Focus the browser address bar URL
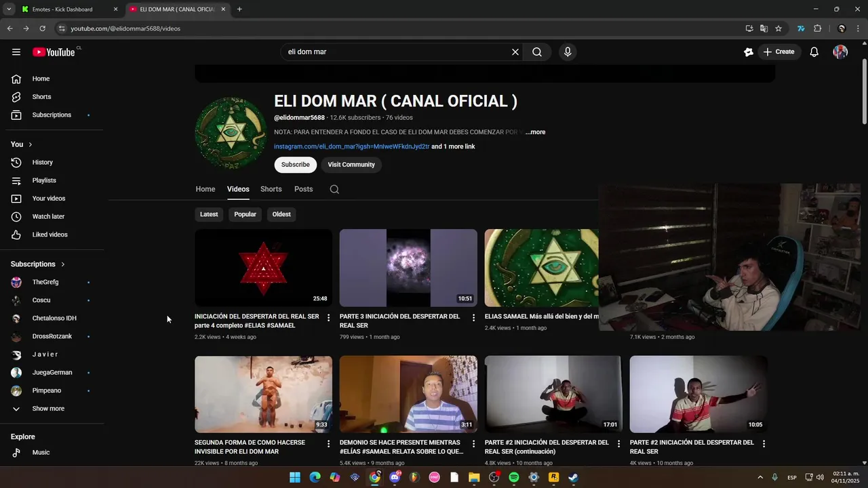 [x=125, y=28]
